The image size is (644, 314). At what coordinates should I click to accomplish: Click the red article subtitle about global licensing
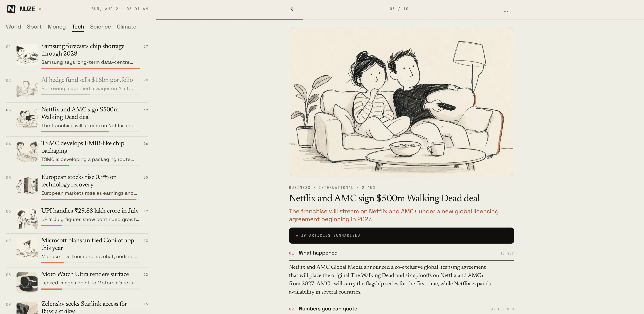(x=394, y=215)
